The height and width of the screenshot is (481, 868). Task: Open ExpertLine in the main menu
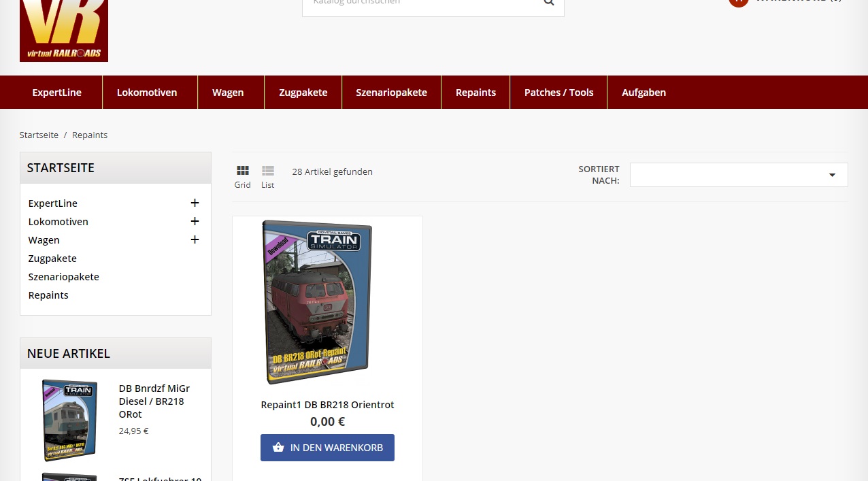[57, 93]
